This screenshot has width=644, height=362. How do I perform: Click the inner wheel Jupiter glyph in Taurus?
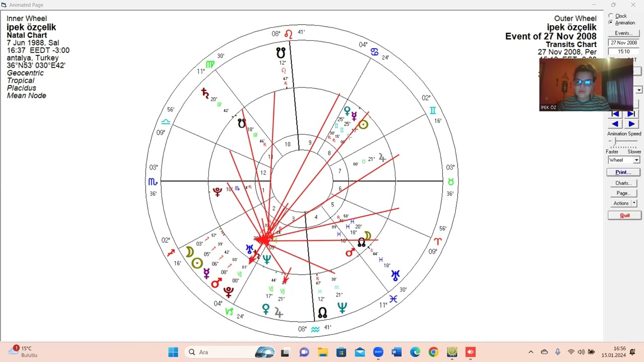[382, 158]
